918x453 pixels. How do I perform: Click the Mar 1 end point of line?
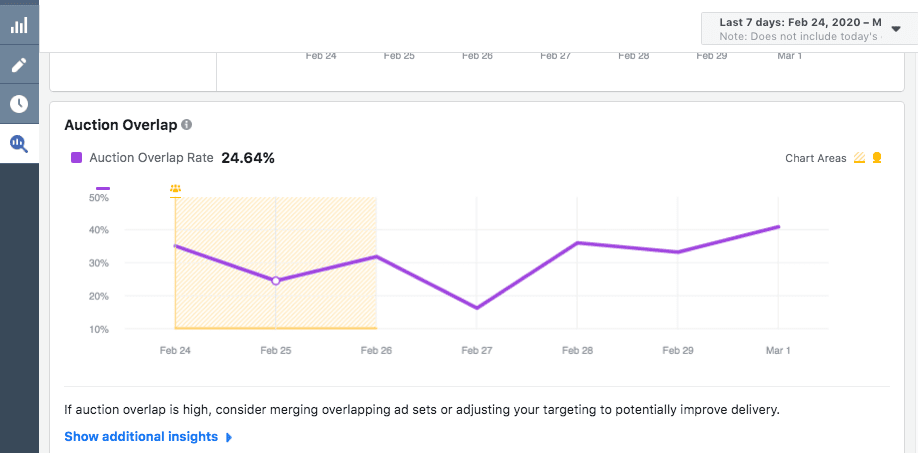(778, 227)
